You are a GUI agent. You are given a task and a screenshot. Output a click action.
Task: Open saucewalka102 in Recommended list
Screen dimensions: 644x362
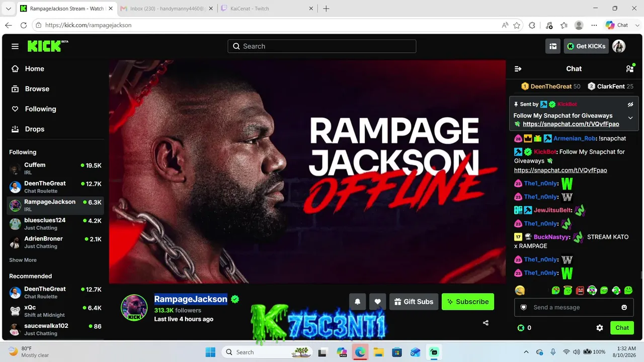[x=55, y=329]
